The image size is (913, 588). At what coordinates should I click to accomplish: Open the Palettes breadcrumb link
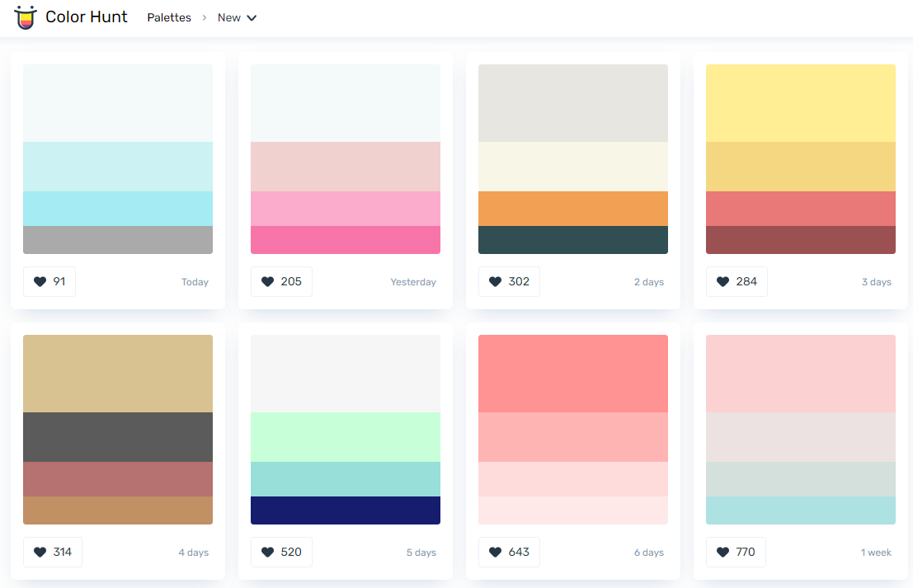169,17
